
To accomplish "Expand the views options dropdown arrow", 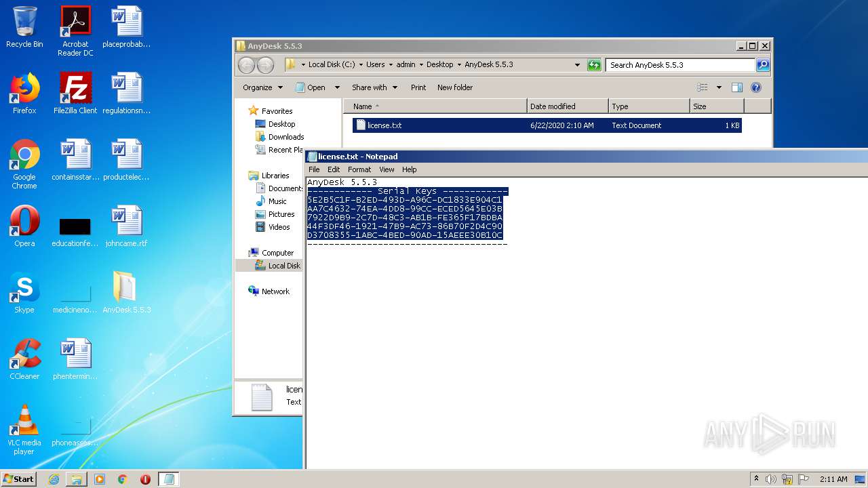I will (x=719, y=87).
